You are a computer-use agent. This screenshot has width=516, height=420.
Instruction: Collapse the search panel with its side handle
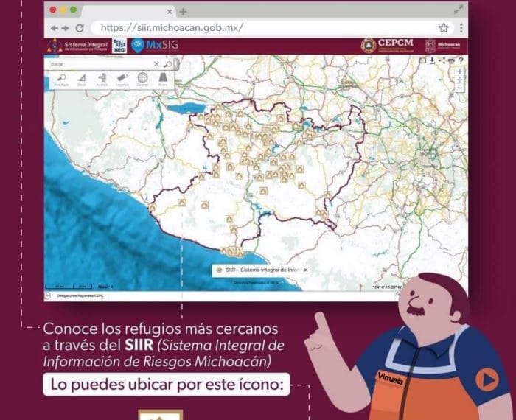coord(177,64)
